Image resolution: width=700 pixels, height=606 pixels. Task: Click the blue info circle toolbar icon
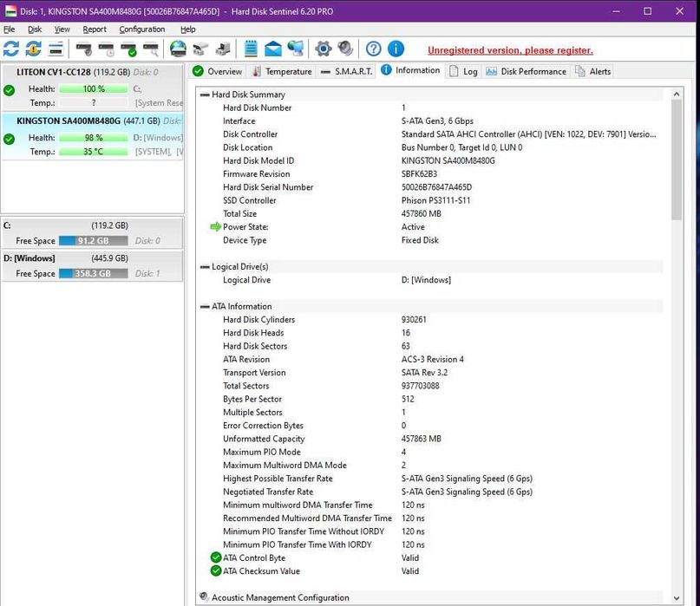[x=396, y=49]
